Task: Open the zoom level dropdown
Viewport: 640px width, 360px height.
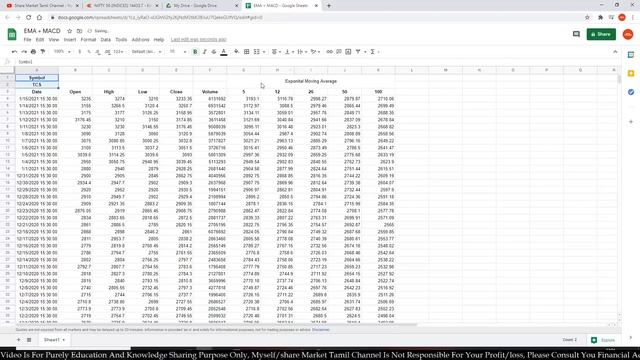Action: point(62,52)
